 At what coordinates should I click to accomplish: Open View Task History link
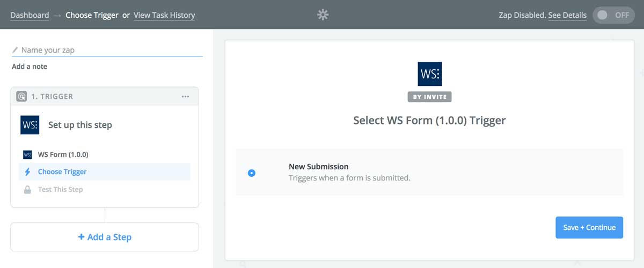(164, 15)
